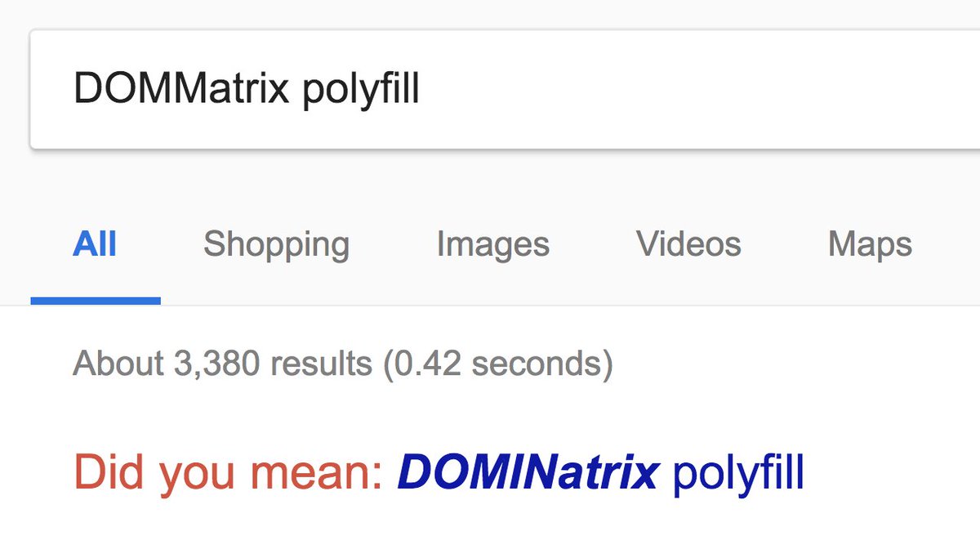Screen dimensions: 980x536
Task: Go to the Maps tab
Action: coord(870,244)
